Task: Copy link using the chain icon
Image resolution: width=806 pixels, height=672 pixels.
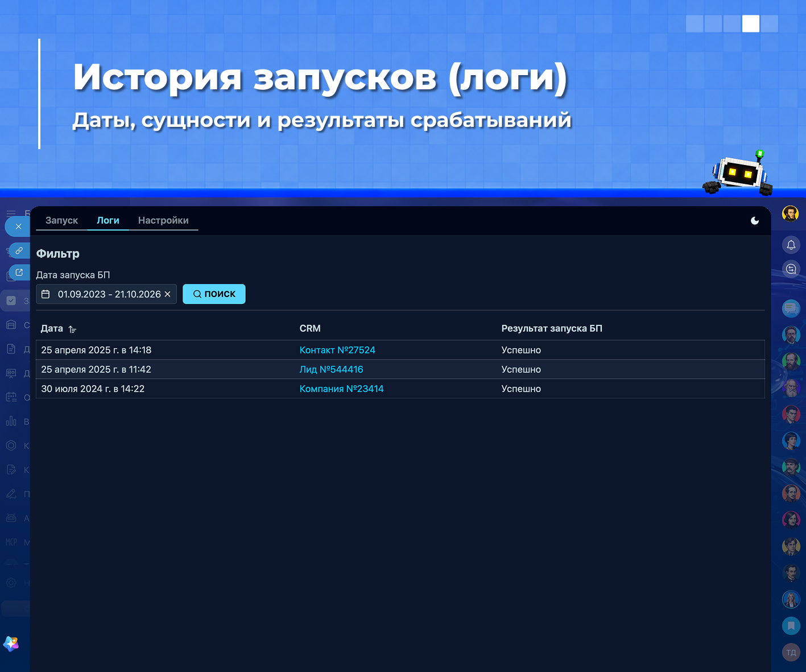Action: pyautogui.click(x=19, y=250)
